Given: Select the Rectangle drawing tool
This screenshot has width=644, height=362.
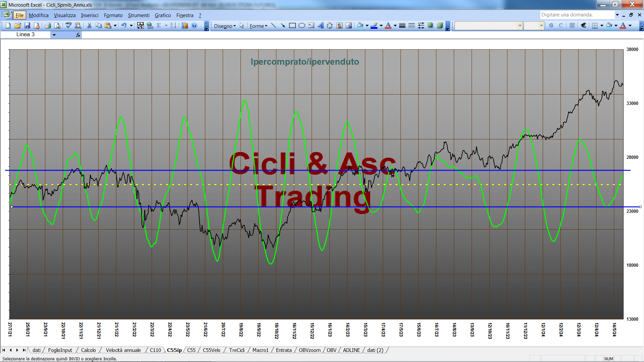Looking at the screenshot, I should (292, 25).
